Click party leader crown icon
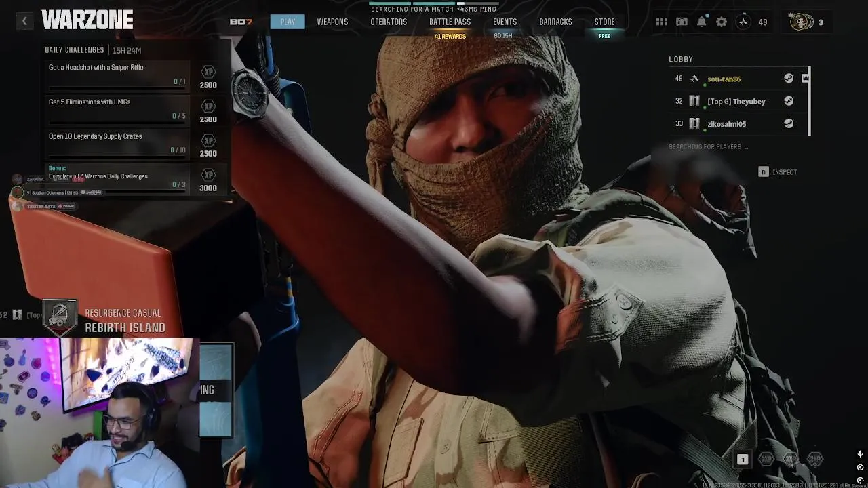Image resolution: width=868 pixels, height=488 pixels. click(805, 79)
